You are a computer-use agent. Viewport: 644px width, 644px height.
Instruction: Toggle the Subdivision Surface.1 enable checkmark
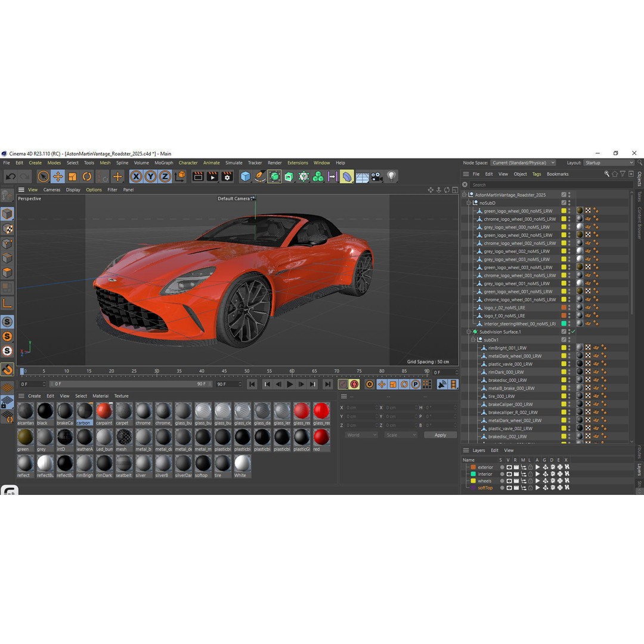point(574,332)
